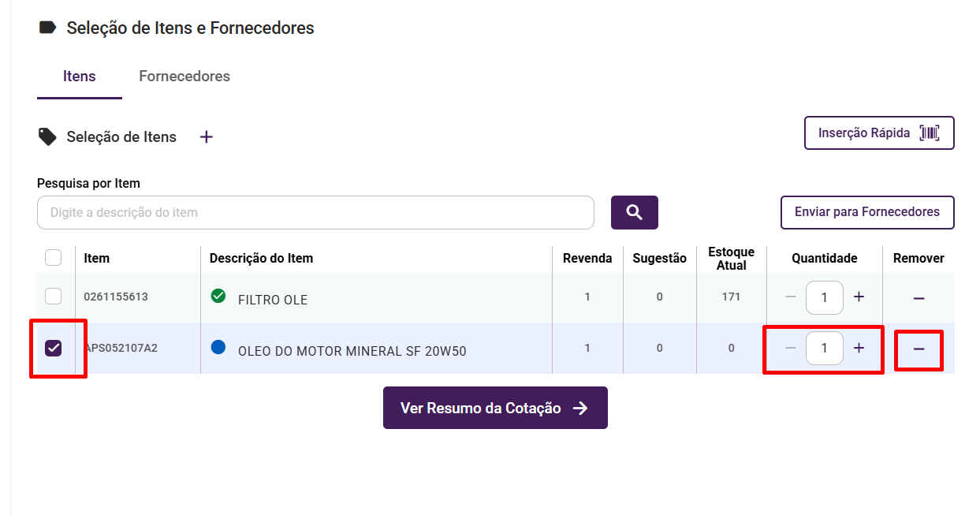Focus the Pesquisa por Item search field
Viewport: 980px width, 515px height.
pyautogui.click(x=315, y=212)
